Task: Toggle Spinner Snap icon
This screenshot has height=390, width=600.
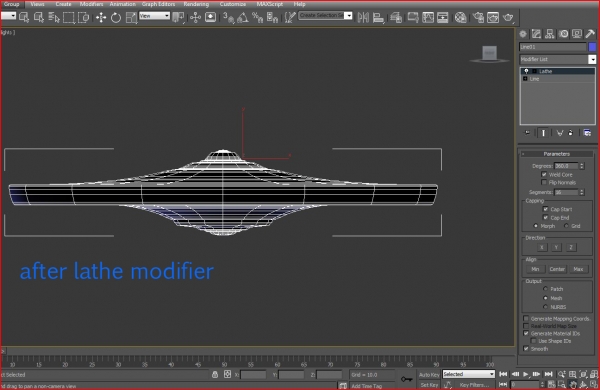Action: coord(272,17)
